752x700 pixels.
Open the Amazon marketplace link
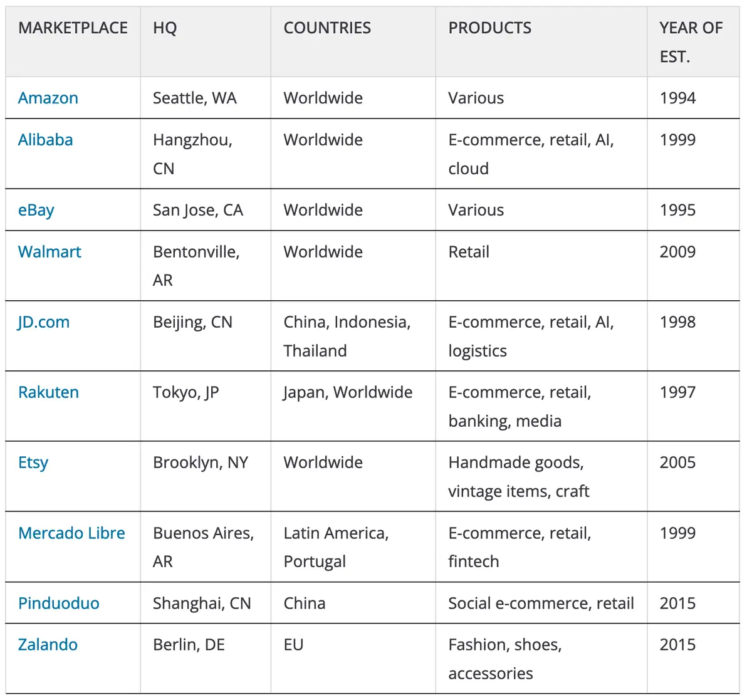(x=48, y=98)
